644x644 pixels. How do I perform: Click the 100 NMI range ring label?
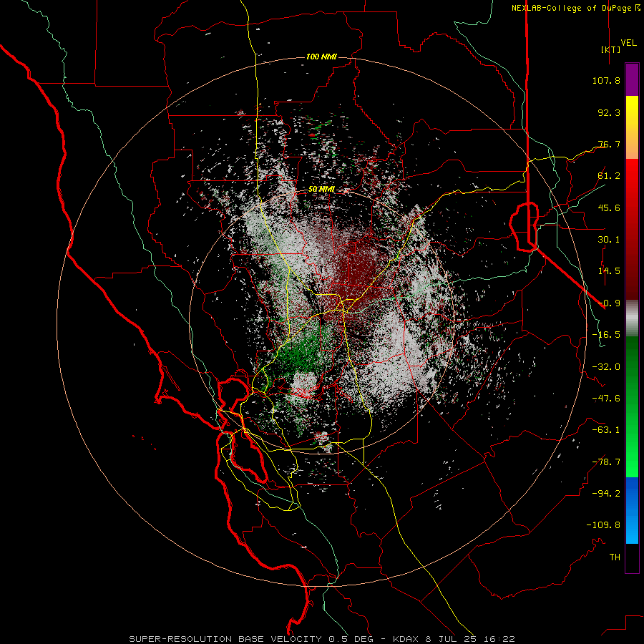tap(321, 57)
